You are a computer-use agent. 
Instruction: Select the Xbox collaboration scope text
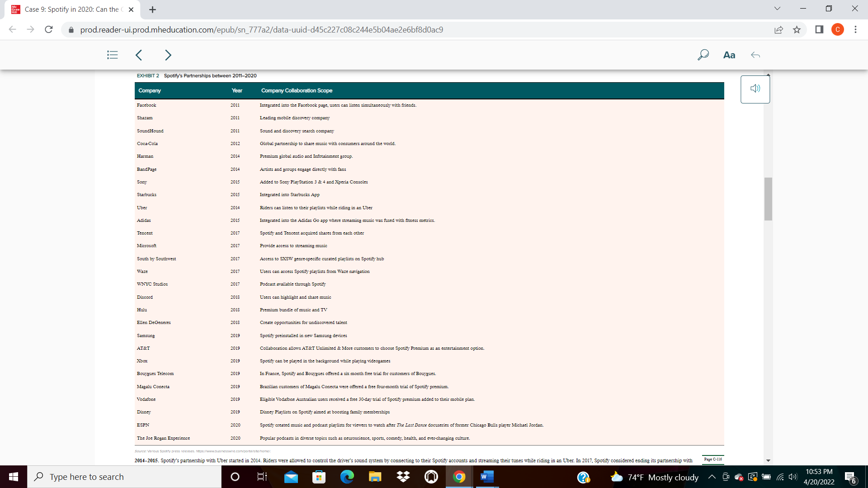click(x=325, y=361)
